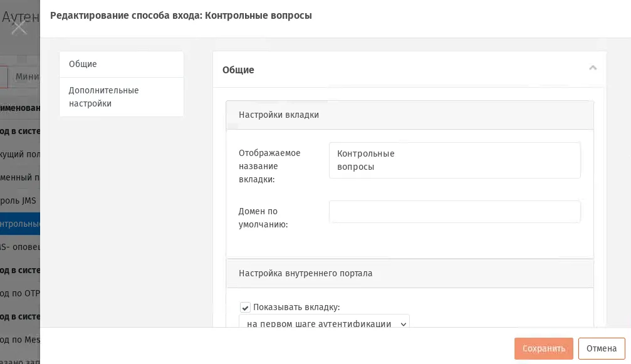
Task: Click the Отмена button
Action: pyautogui.click(x=601, y=348)
